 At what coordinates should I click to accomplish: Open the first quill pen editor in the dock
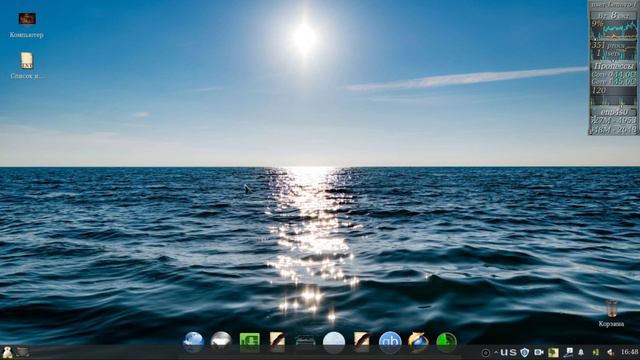click(x=278, y=342)
